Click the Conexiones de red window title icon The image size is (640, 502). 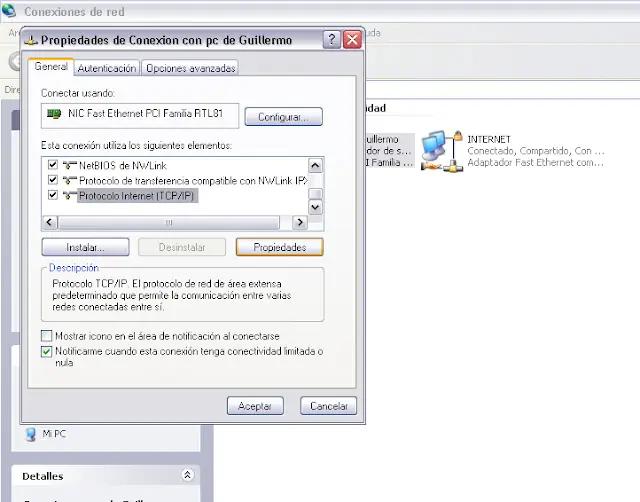9,11
